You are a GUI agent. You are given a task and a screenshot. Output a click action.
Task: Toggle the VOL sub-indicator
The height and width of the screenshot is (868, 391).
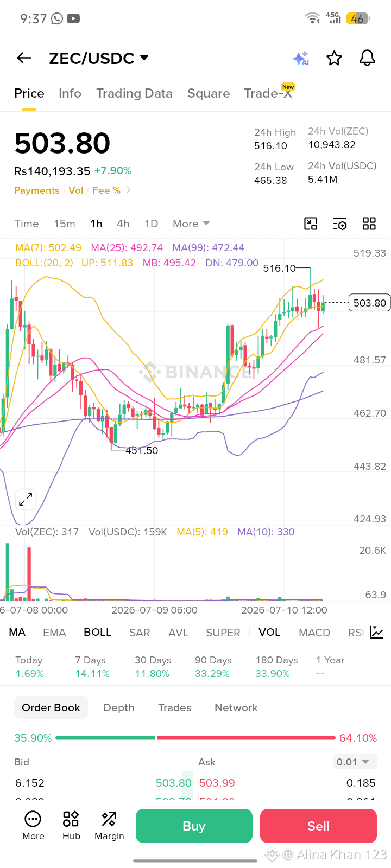coord(269,632)
